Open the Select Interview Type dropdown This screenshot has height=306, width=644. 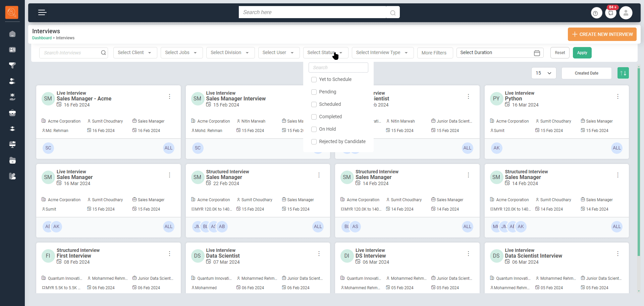pyautogui.click(x=382, y=53)
